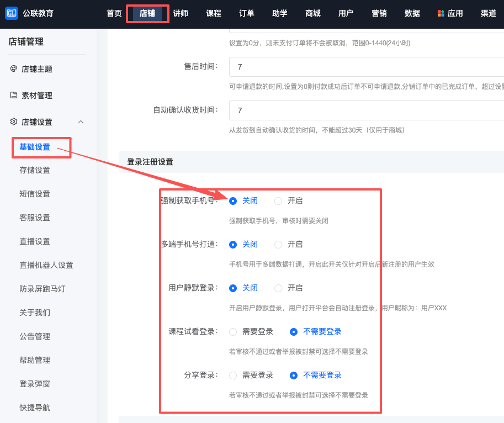This screenshot has height=423, width=504.
Task: Focus the 自动确认收货时间 input field
Action: [364, 110]
